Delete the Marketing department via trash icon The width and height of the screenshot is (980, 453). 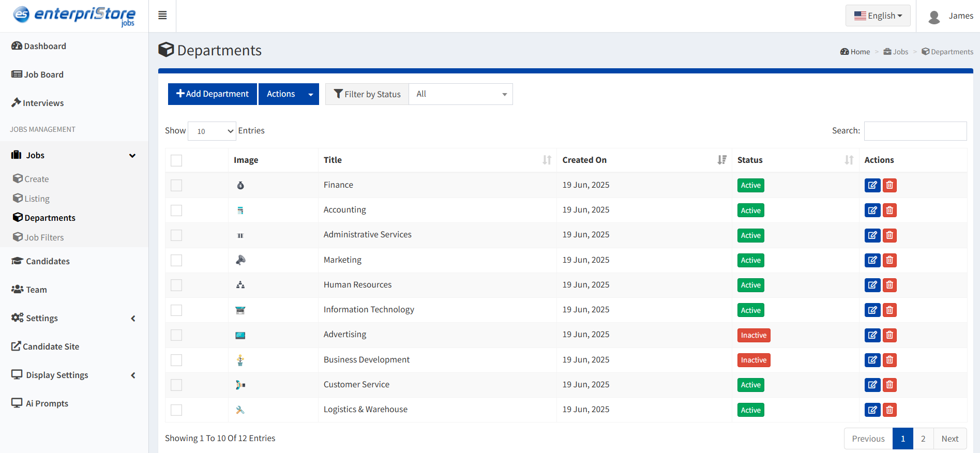coord(889,260)
